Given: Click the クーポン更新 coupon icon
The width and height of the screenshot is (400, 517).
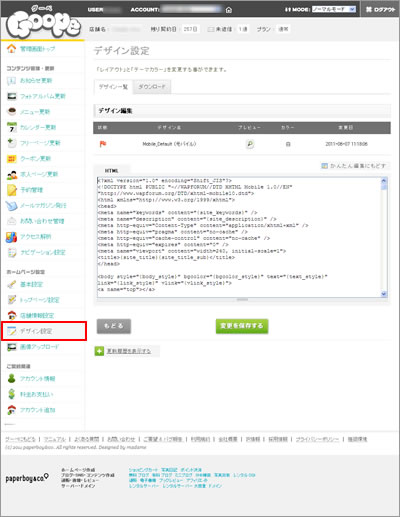Looking at the screenshot, I should click(x=12, y=159).
